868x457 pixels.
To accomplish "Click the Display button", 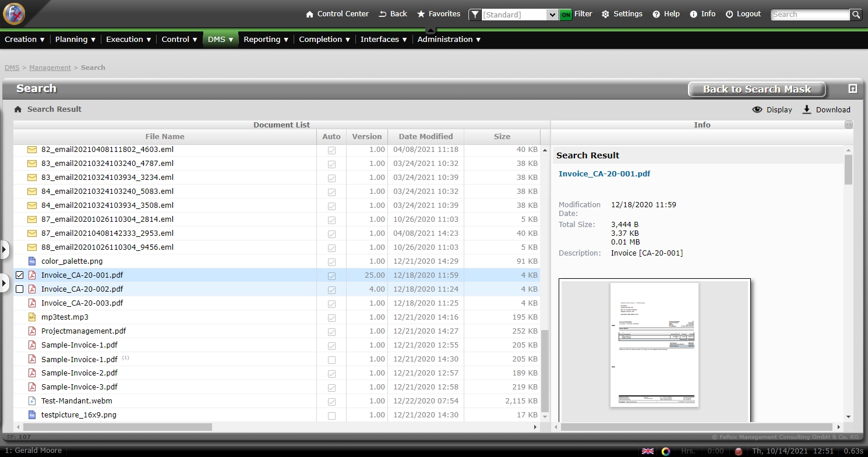I will (x=772, y=109).
